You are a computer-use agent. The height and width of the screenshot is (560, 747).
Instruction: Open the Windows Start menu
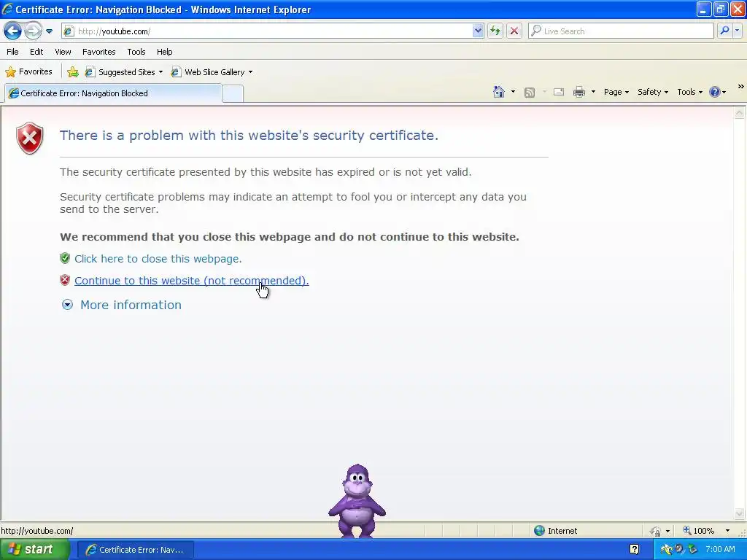point(35,550)
